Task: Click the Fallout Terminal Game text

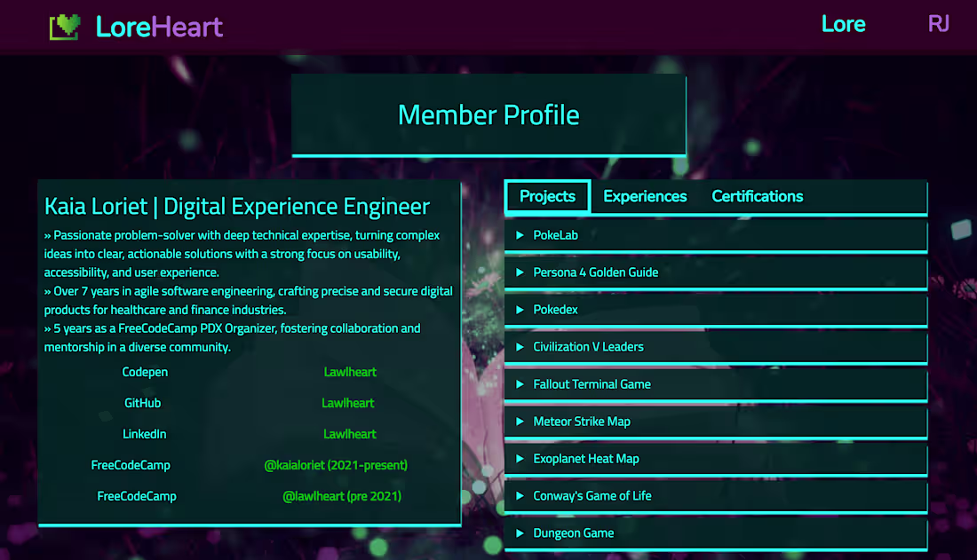Action: (x=592, y=384)
